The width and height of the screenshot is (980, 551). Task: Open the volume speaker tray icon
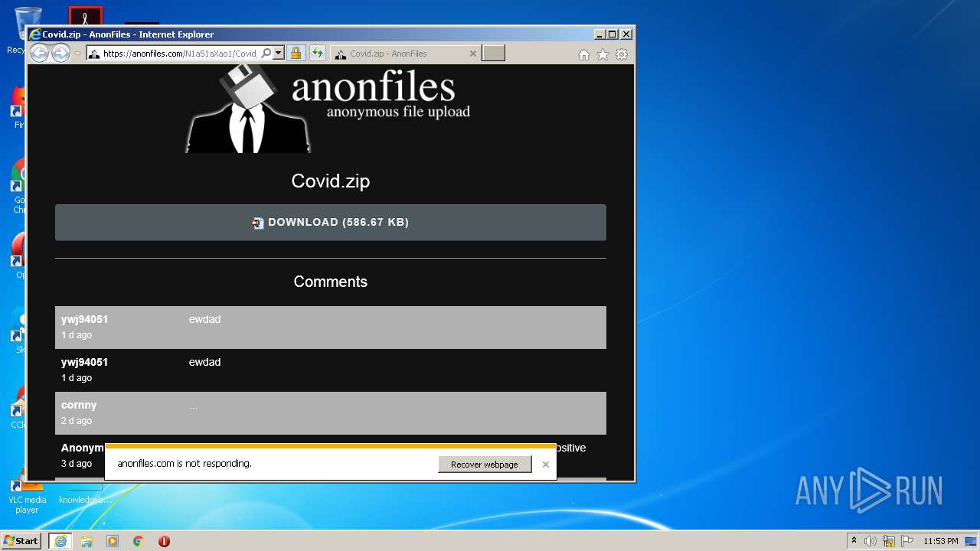(x=871, y=541)
